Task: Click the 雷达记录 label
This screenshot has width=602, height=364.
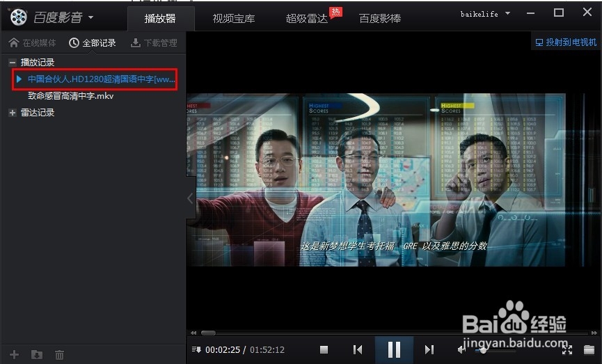Action: tap(38, 113)
